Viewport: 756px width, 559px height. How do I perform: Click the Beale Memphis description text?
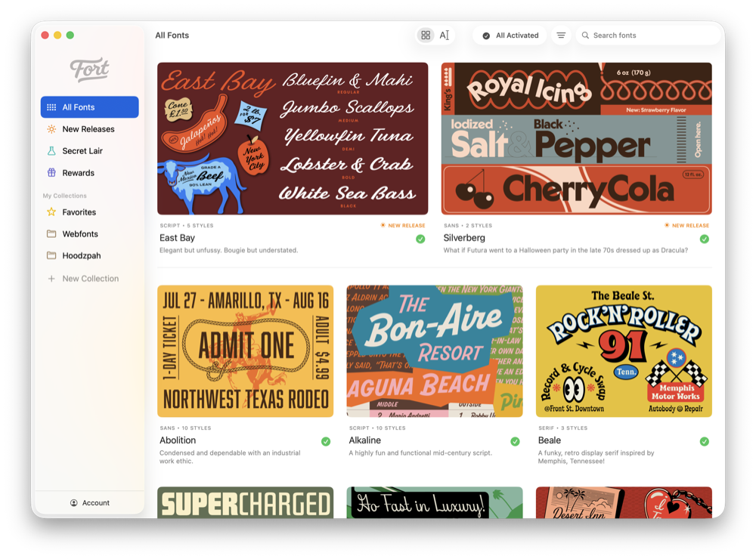(596, 457)
